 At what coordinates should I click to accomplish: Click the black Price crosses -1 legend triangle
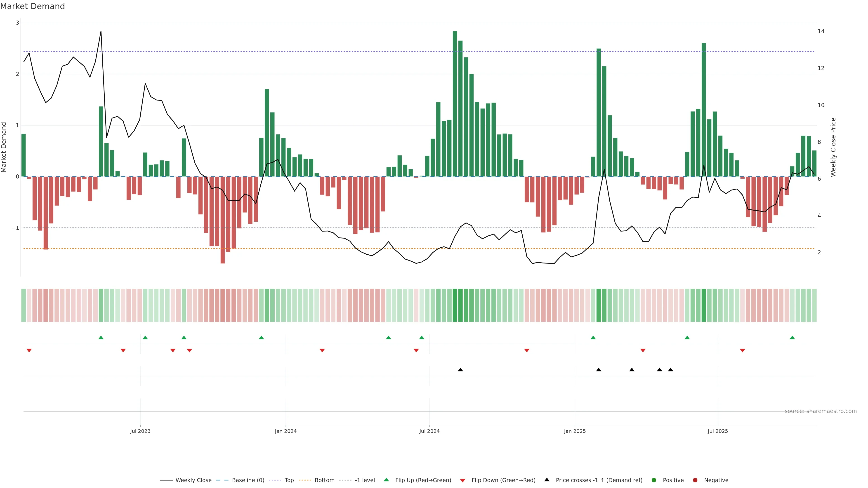[547, 480]
